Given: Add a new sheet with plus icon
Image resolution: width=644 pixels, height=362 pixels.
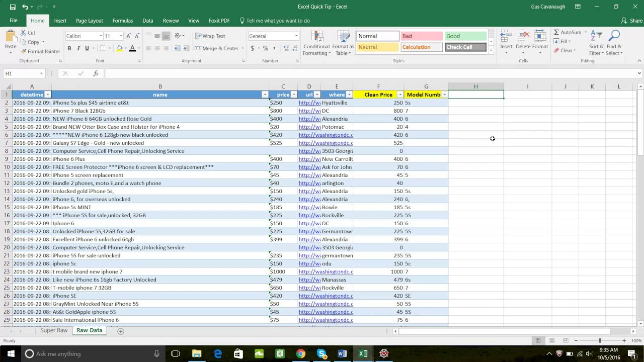Looking at the screenshot, I should 121,331.
